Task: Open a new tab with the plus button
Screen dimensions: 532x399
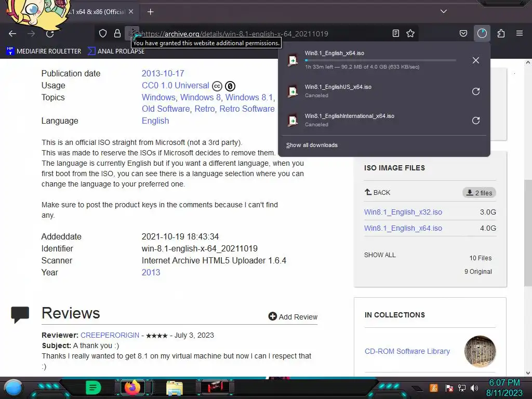Action: [150, 12]
